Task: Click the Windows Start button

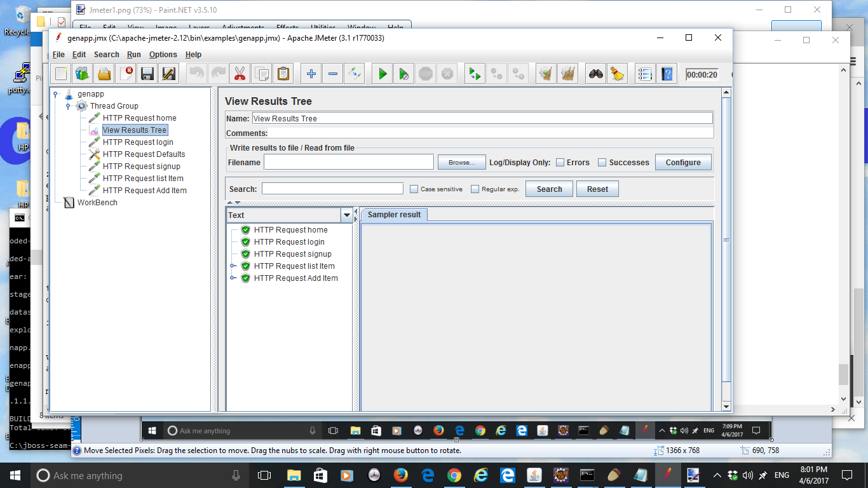Action: click(15, 475)
